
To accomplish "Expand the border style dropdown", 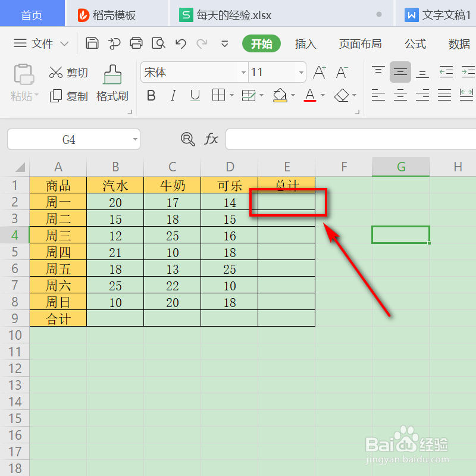I will click(231, 95).
